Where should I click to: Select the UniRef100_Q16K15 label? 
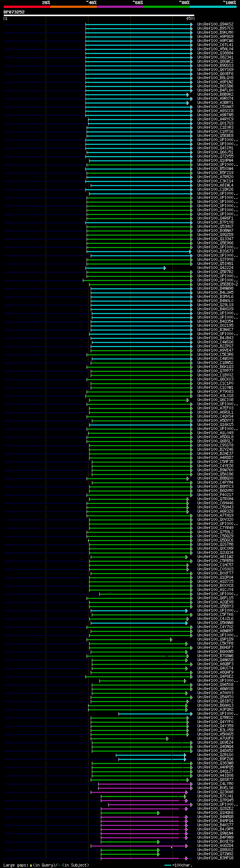(215, 424)
